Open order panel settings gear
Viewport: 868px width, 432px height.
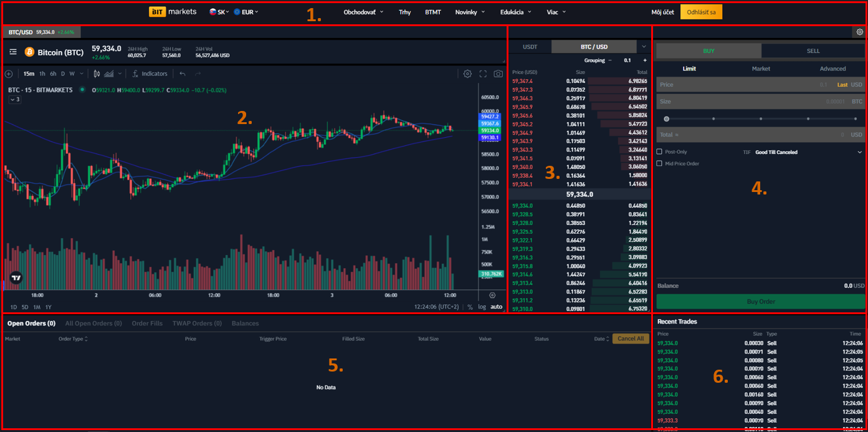point(860,32)
